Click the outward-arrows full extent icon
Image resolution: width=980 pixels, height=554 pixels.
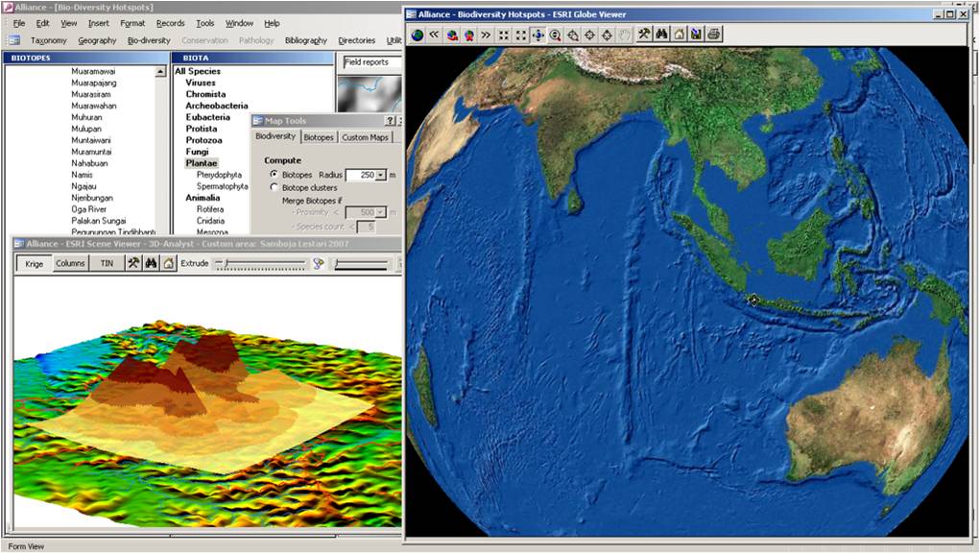520,35
